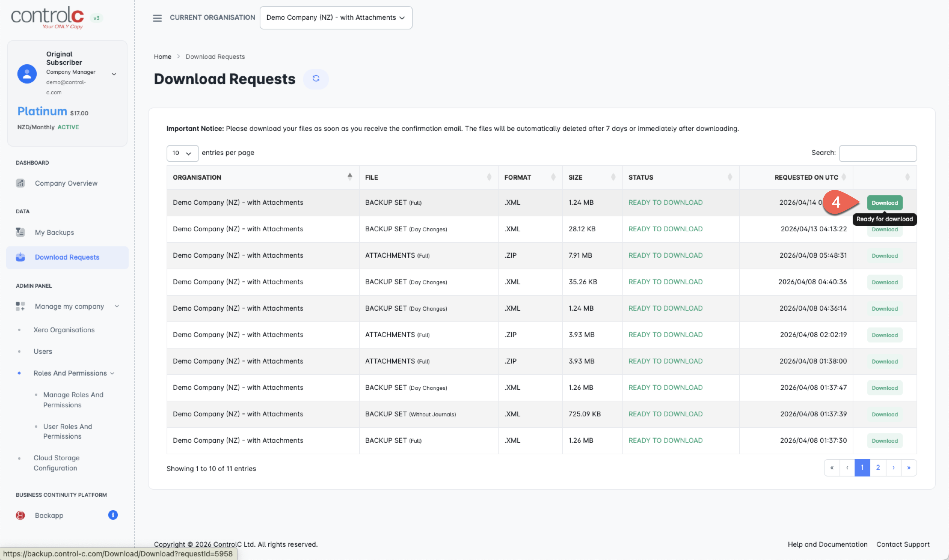Open the Current Organisation dropdown
The height and width of the screenshot is (560, 949).
pos(335,18)
